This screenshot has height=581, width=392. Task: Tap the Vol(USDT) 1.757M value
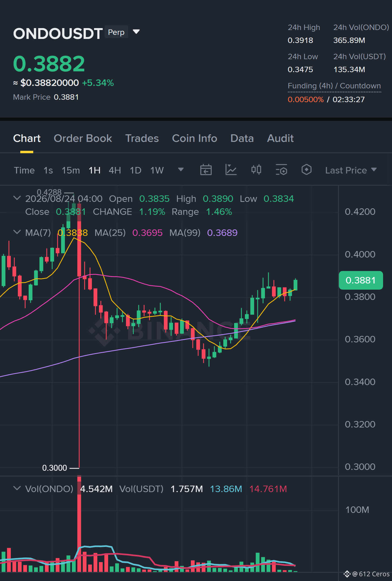coord(187,489)
